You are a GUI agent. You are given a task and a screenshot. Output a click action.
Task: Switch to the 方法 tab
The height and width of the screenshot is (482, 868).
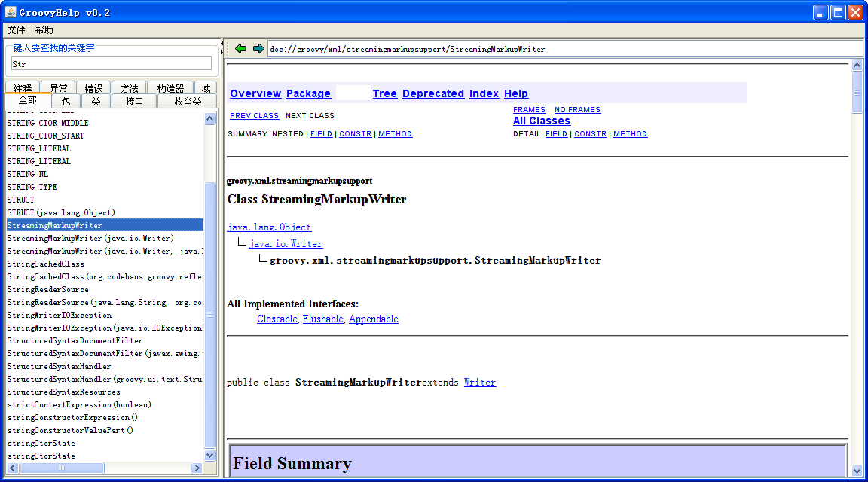pos(129,87)
